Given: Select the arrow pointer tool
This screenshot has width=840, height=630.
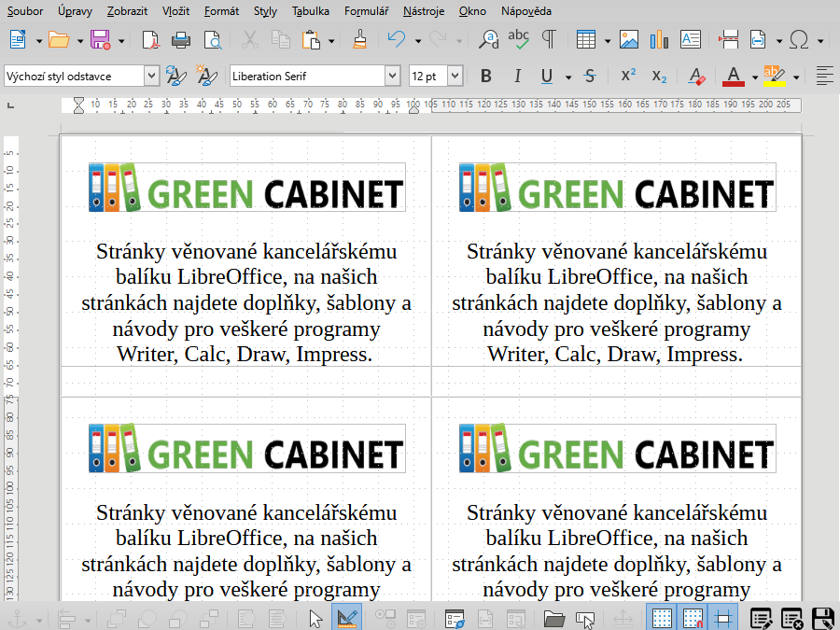Looking at the screenshot, I should [316, 620].
